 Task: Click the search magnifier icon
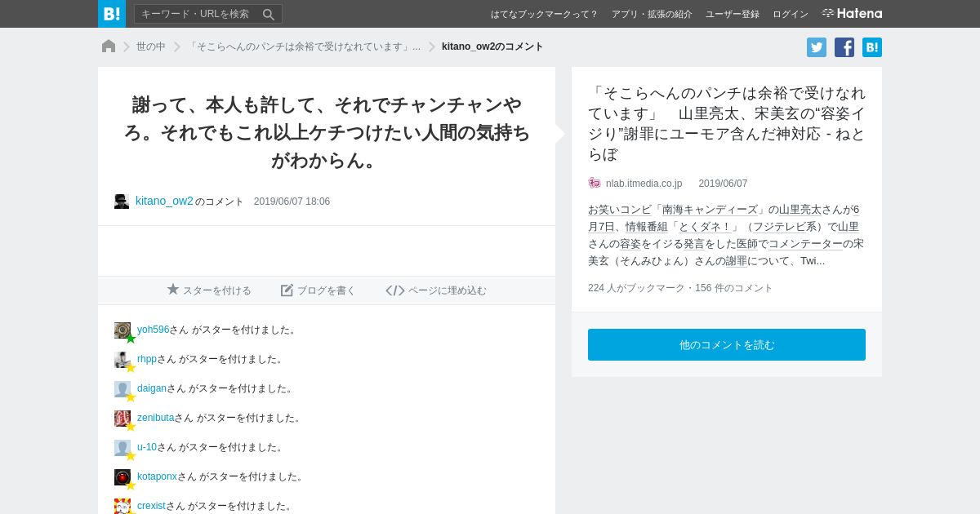click(x=269, y=14)
